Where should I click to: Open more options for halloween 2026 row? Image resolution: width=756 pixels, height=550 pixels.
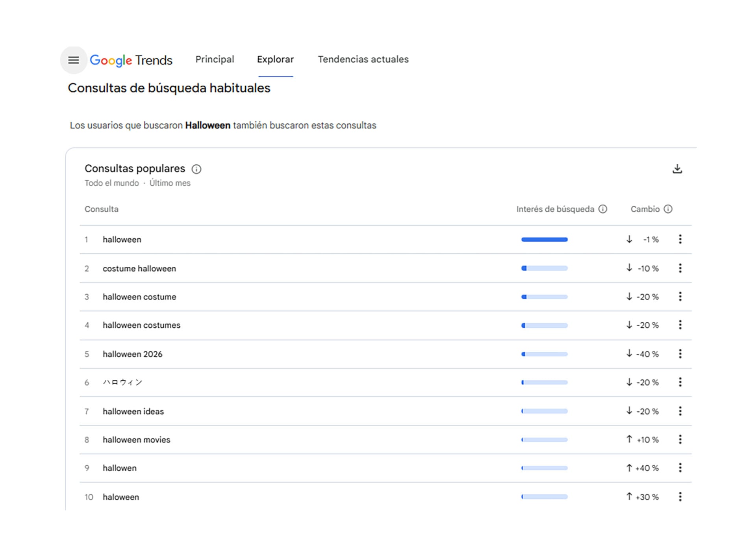pyautogui.click(x=680, y=354)
